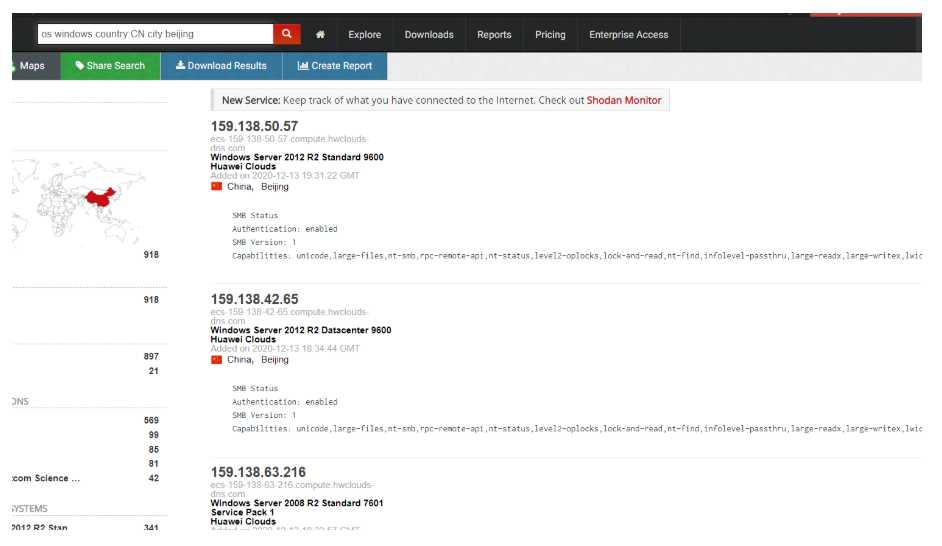Open the Downloads menu item

[429, 35]
